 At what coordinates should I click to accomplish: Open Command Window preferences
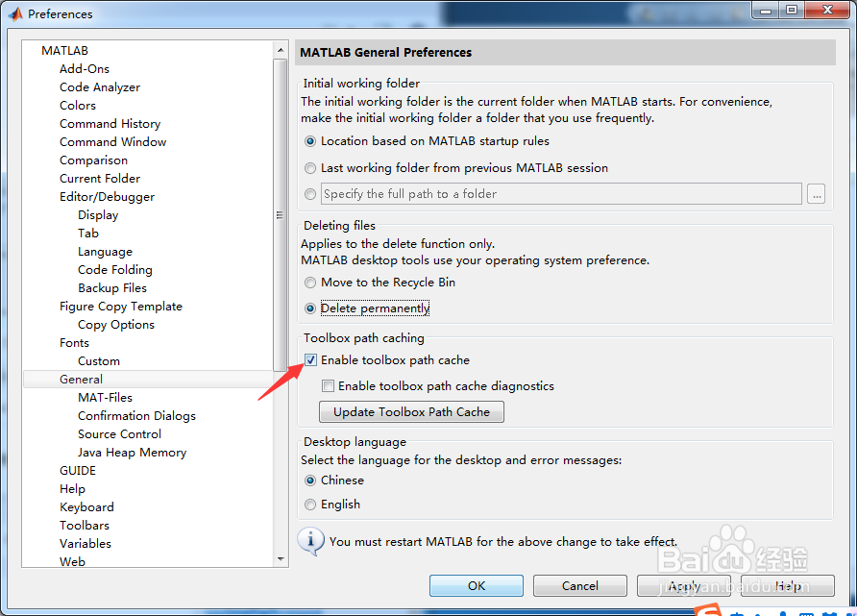[112, 142]
